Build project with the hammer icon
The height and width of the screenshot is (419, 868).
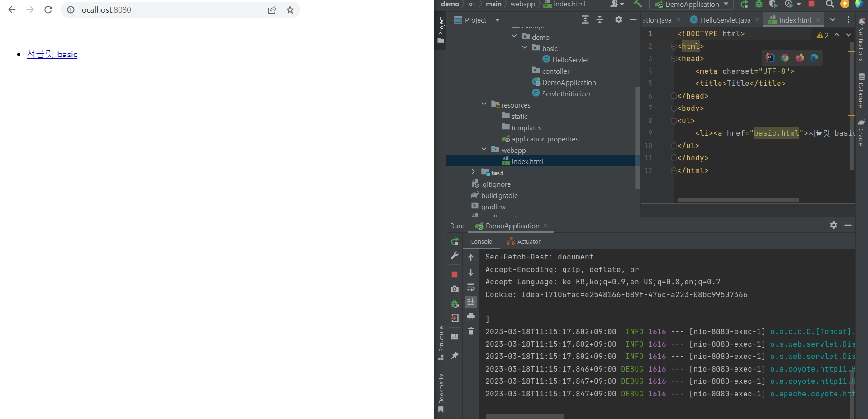[x=638, y=4]
